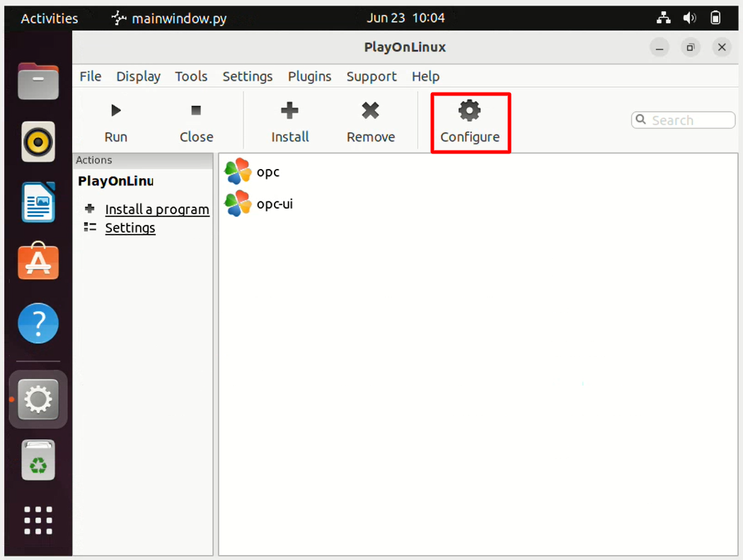Image resolution: width=743 pixels, height=560 pixels.
Task: Click the network icon in top bar
Action: pos(664,18)
